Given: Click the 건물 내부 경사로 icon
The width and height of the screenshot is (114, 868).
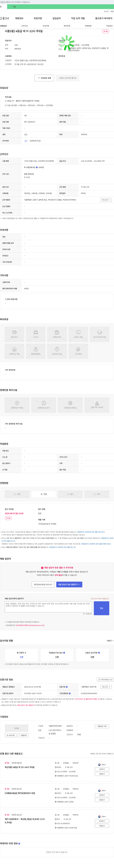Looking at the screenshot, I should pos(97,405).
